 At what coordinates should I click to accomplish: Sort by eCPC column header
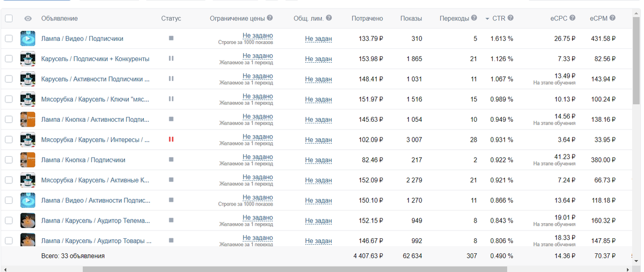click(x=559, y=18)
